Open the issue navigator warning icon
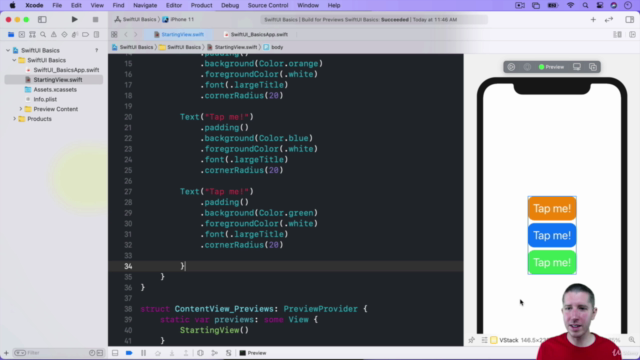The width and height of the screenshot is (640, 360). pyautogui.click(x=53, y=35)
